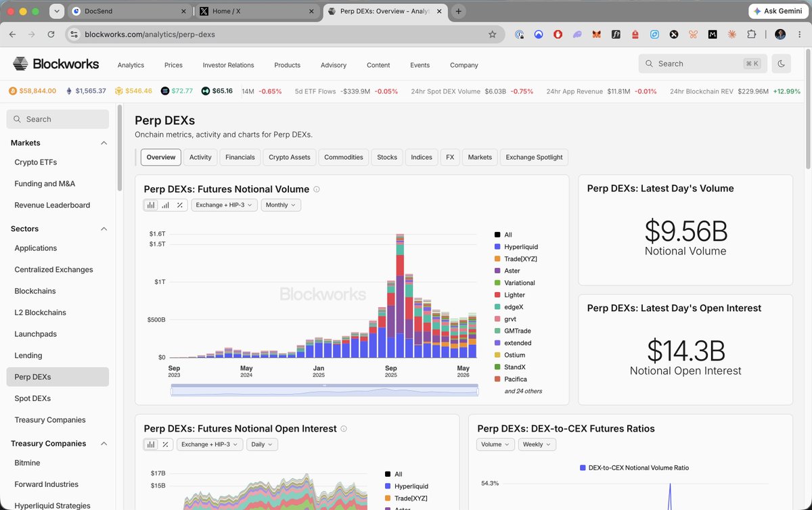Open the Chrome profile avatar
812x510 pixels.
(x=780, y=34)
